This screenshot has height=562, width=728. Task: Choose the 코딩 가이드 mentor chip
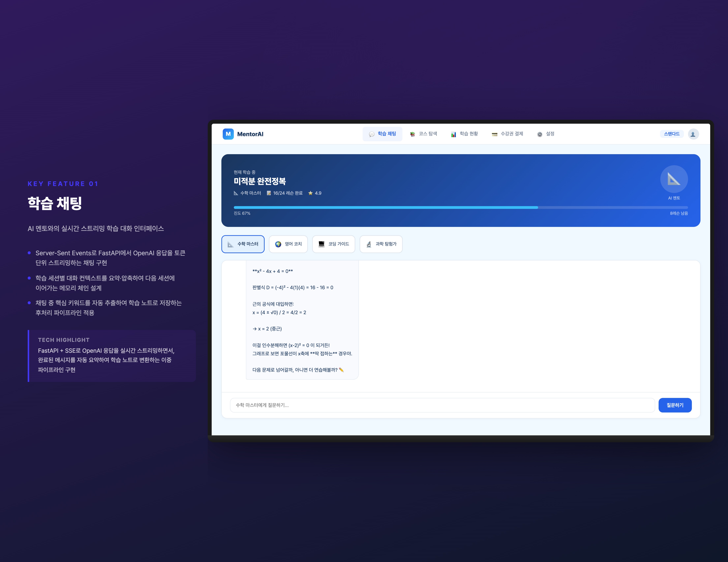pyautogui.click(x=333, y=244)
